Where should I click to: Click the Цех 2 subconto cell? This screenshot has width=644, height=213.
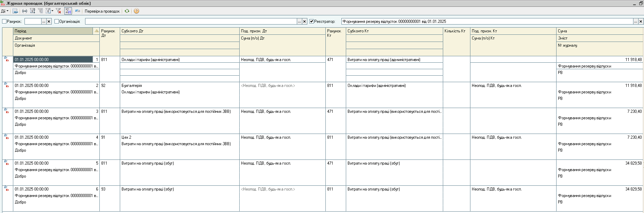coord(180,137)
